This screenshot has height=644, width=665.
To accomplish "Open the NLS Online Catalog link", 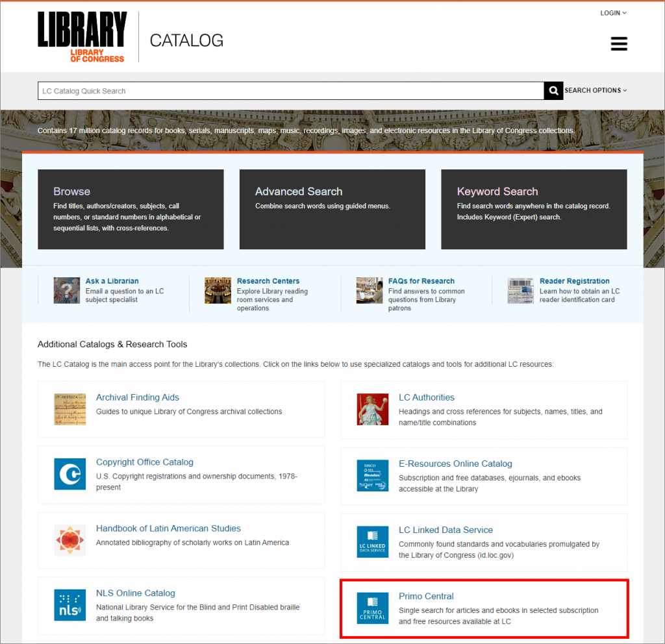I will [x=136, y=593].
